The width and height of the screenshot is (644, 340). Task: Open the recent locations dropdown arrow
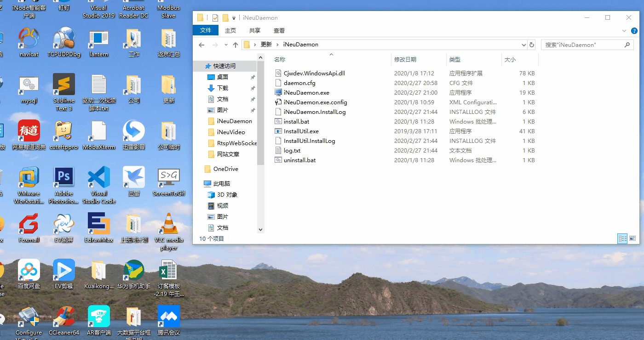225,45
